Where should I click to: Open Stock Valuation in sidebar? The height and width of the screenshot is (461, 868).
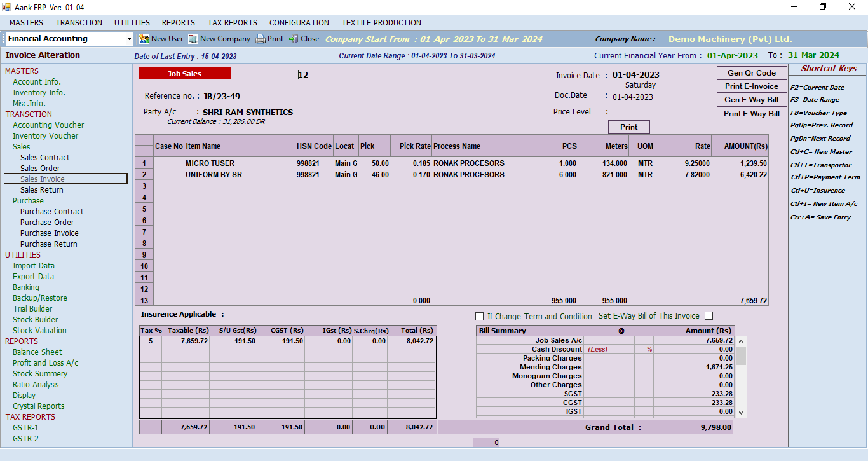tap(39, 331)
